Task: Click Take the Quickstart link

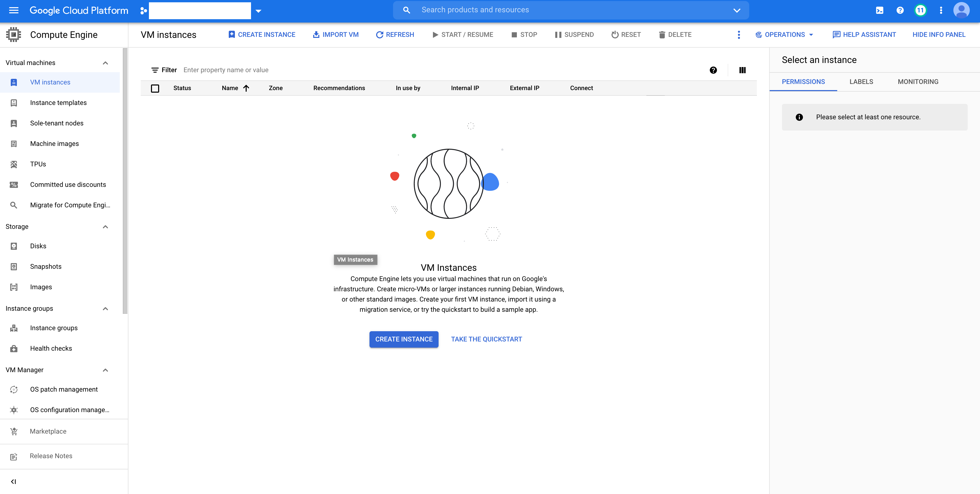Action: pos(486,339)
